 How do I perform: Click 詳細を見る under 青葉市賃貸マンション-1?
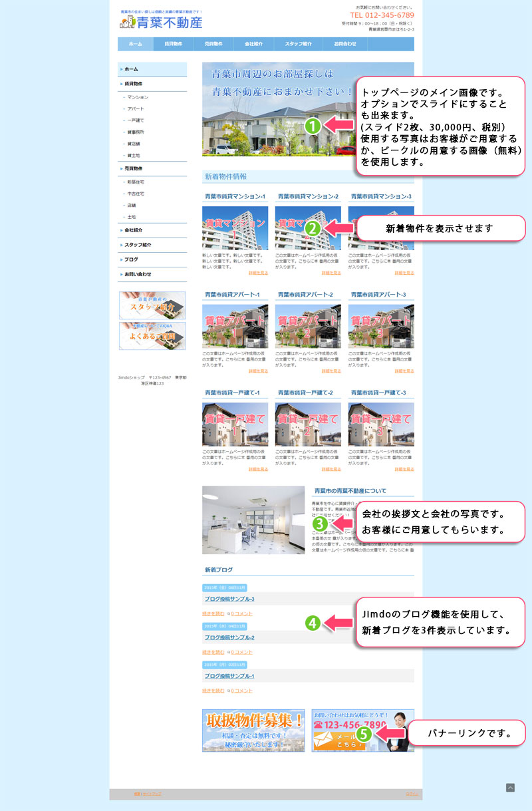point(258,273)
